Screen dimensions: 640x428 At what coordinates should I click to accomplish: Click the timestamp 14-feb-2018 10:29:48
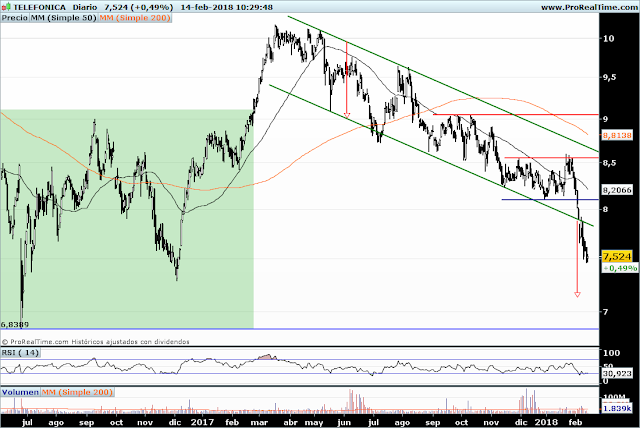(x=227, y=7)
